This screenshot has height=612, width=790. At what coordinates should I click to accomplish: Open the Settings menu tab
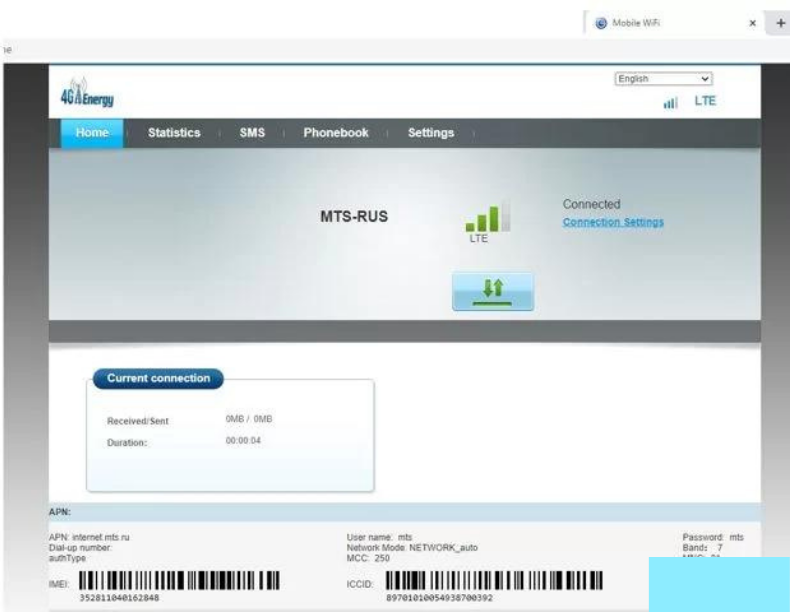coord(431,133)
